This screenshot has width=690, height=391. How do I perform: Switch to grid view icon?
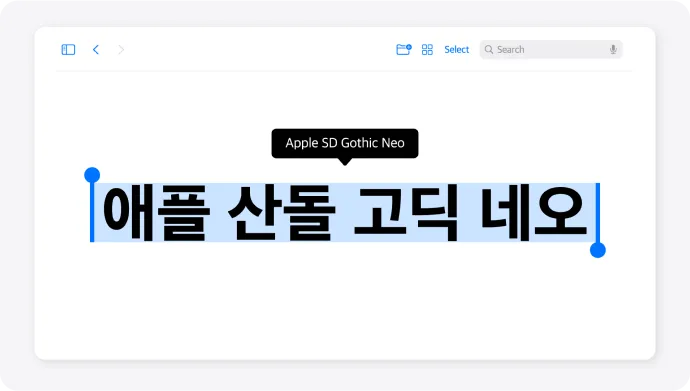(x=427, y=50)
